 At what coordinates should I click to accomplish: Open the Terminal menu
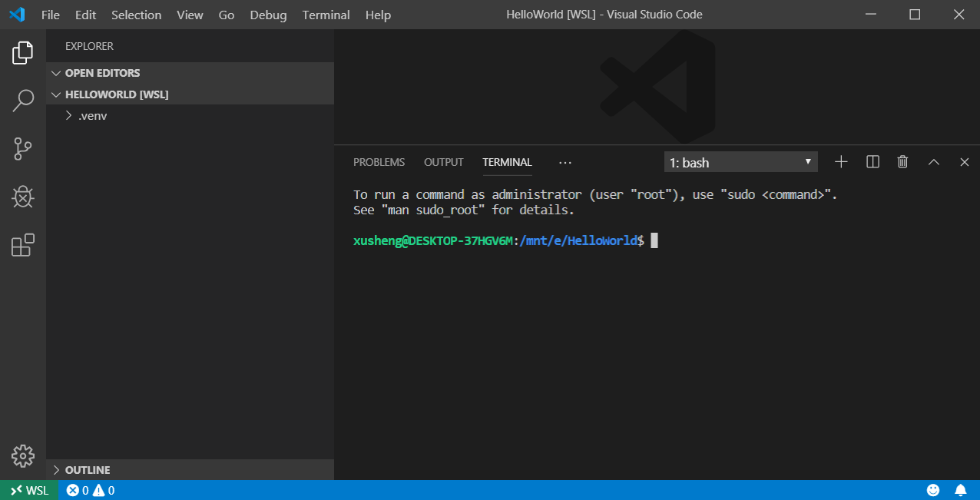[326, 15]
